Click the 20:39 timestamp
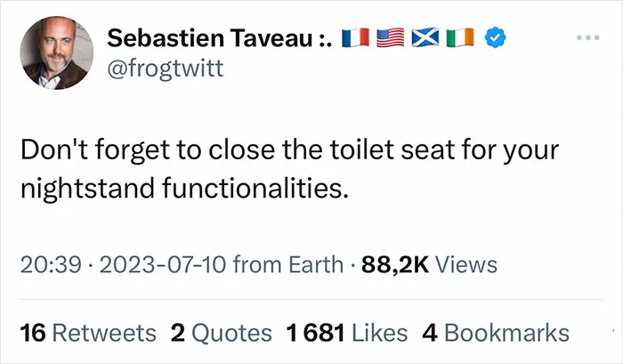Image resolution: width=623 pixels, height=364 pixels. pos(51,264)
